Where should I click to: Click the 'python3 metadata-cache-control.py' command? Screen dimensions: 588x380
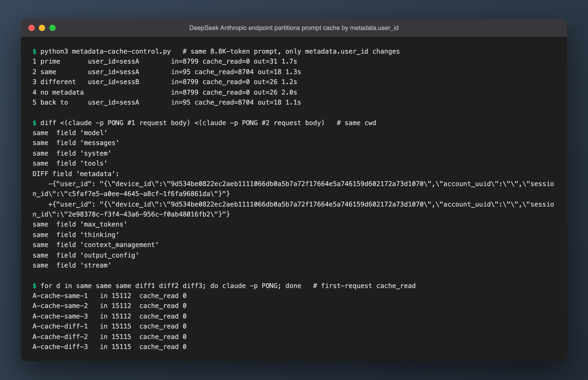[106, 51]
